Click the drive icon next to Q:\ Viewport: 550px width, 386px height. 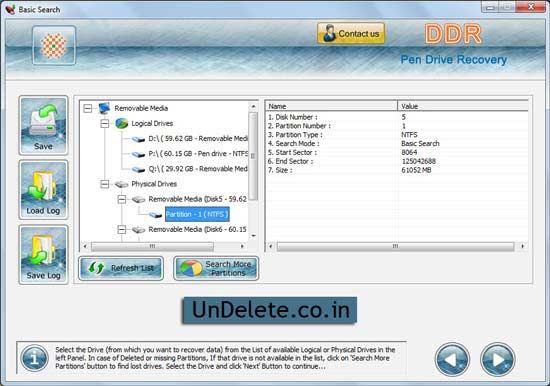139,169
